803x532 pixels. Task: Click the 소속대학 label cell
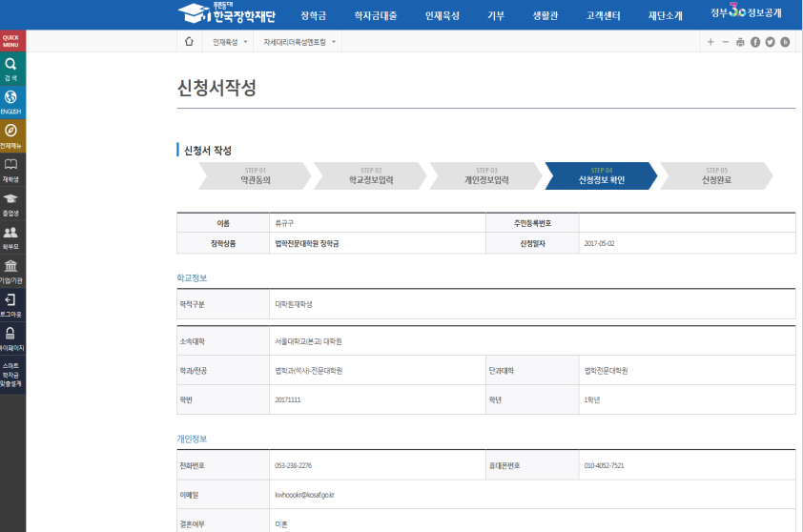pyautogui.click(x=223, y=341)
